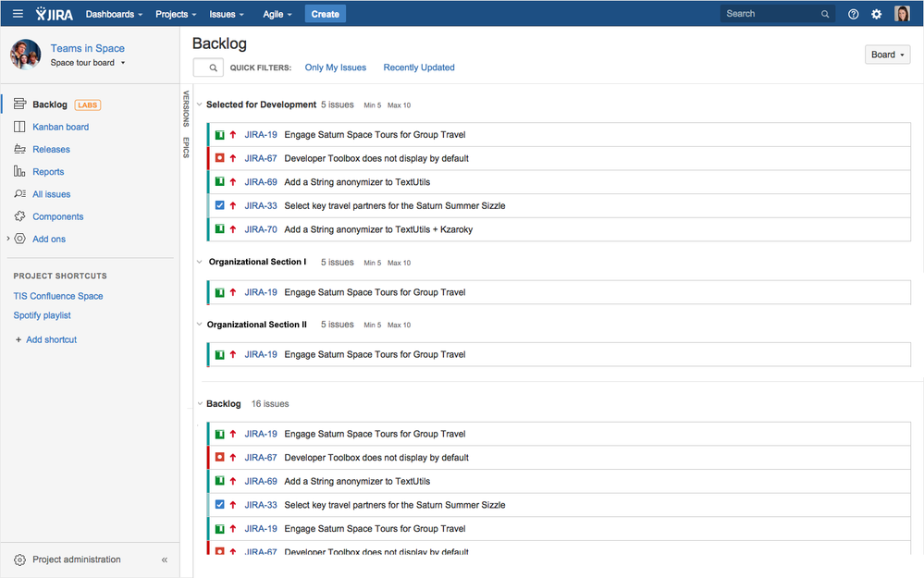Open the Versions vertical panel tab

point(186,108)
